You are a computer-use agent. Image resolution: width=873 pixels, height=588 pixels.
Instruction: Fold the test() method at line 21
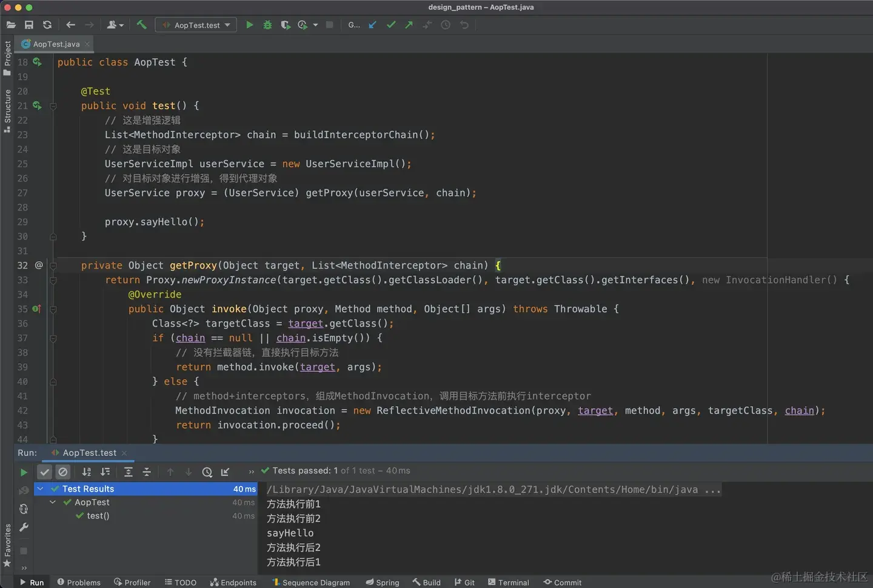(53, 105)
